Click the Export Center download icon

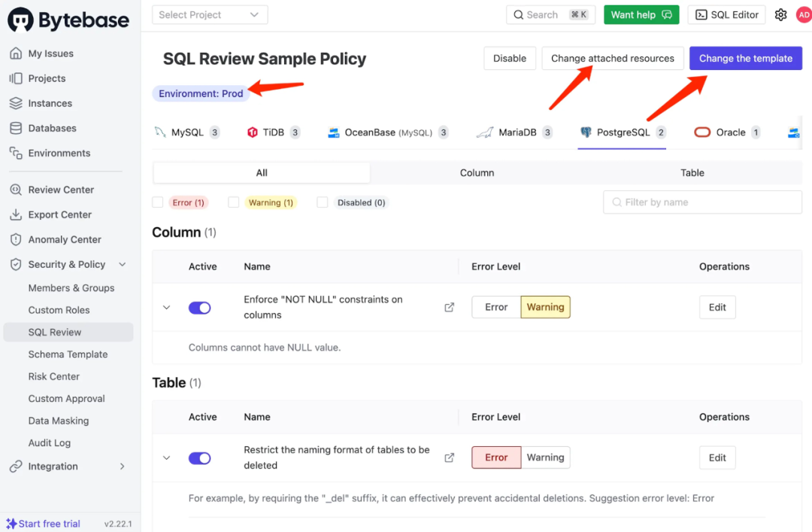click(x=16, y=214)
